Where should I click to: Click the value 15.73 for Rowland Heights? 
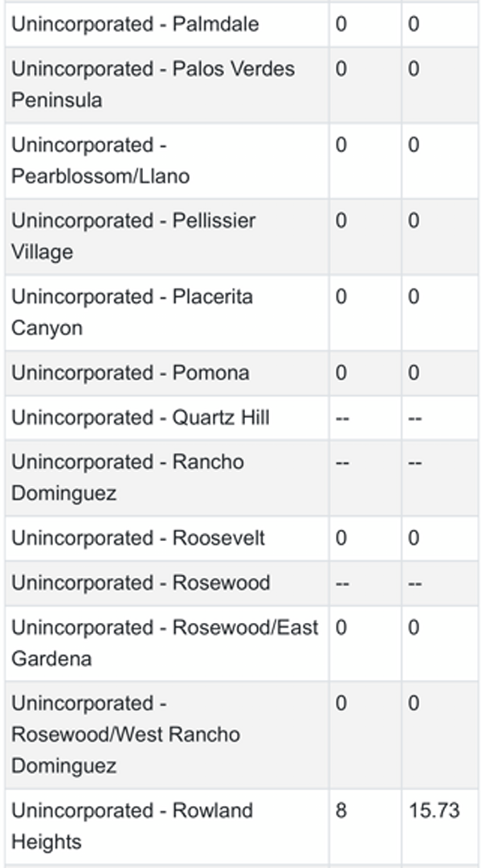click(434, 810)
